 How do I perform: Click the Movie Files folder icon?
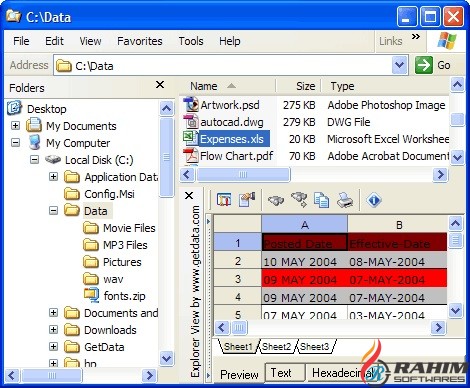point(91,228)
